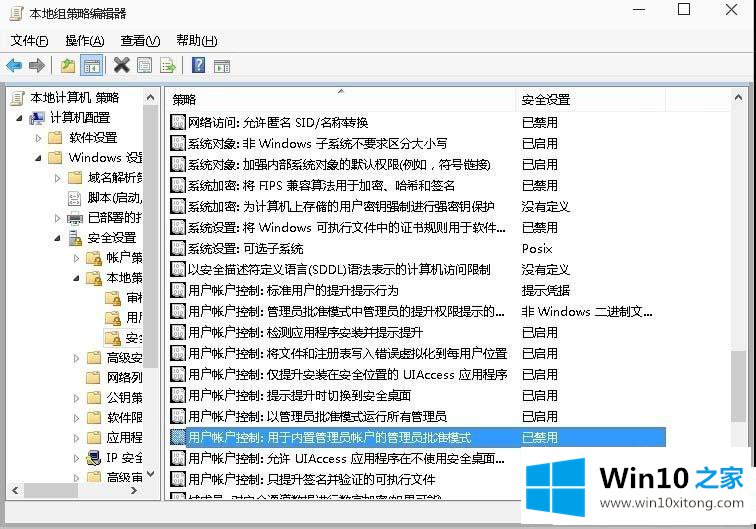
Task: Open the 查看(V) menu
Action: [140, 41]
